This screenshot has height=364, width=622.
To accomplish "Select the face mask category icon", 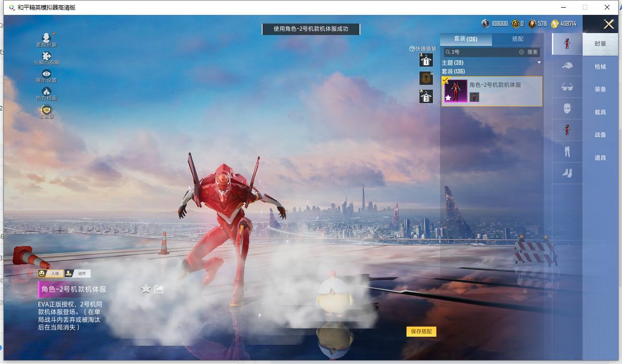I will pos(567,108).
